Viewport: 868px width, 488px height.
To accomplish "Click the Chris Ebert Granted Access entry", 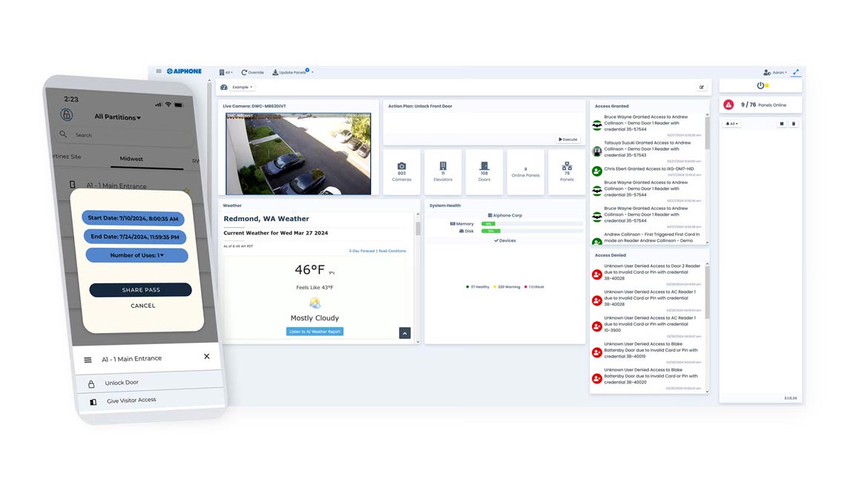I will [x=647, y=171].
